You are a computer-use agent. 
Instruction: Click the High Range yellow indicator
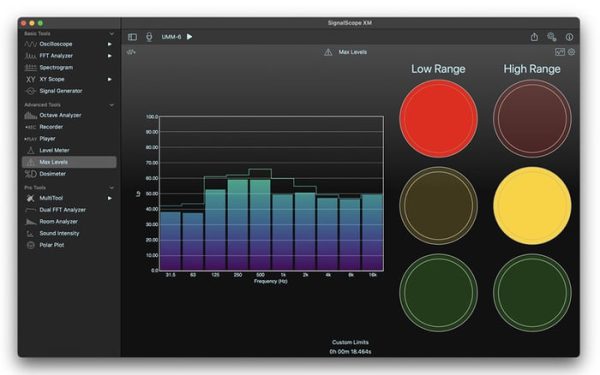[x=532, y=206]
